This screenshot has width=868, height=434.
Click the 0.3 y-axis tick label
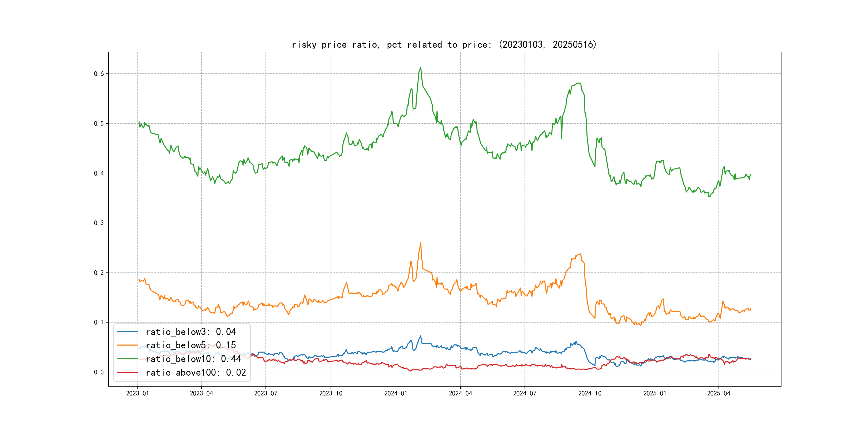click(99, 223)
